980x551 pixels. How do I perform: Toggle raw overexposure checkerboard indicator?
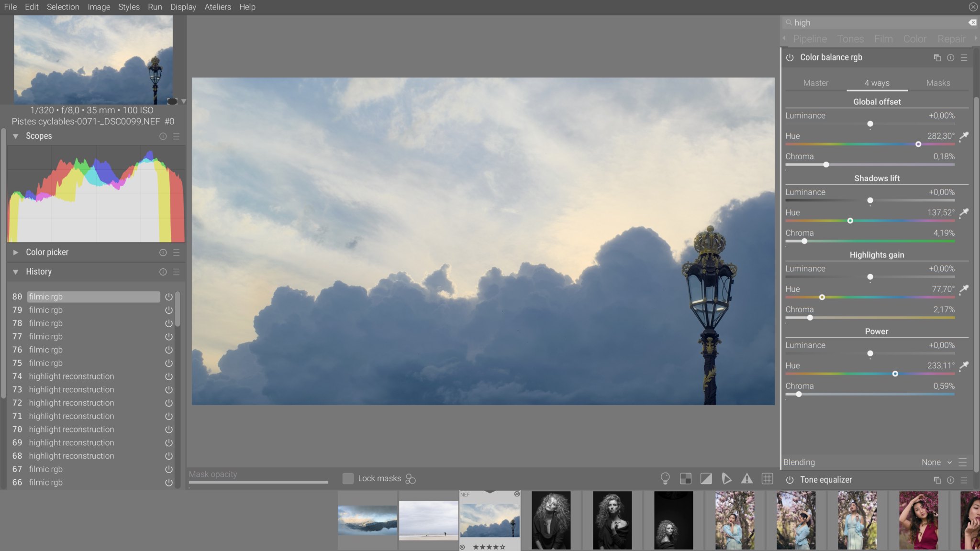[685, 478]
